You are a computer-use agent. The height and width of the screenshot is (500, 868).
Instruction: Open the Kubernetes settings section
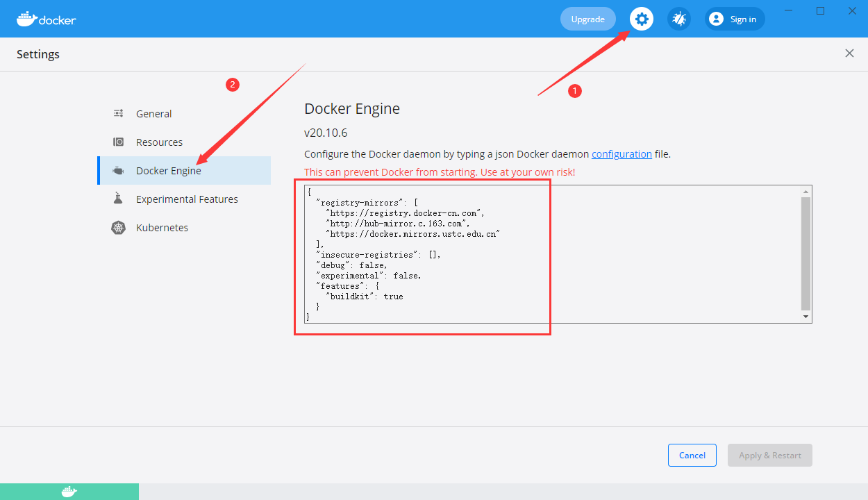(184, 227)
